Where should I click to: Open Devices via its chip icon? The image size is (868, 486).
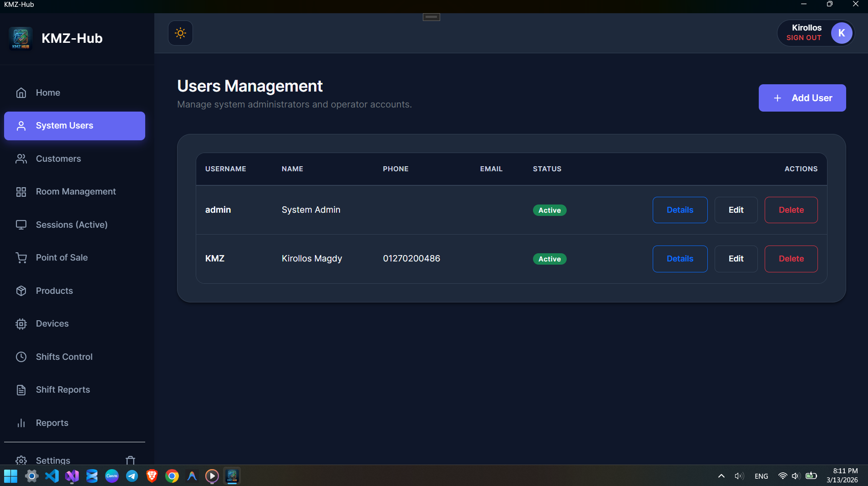pos(21,323)
